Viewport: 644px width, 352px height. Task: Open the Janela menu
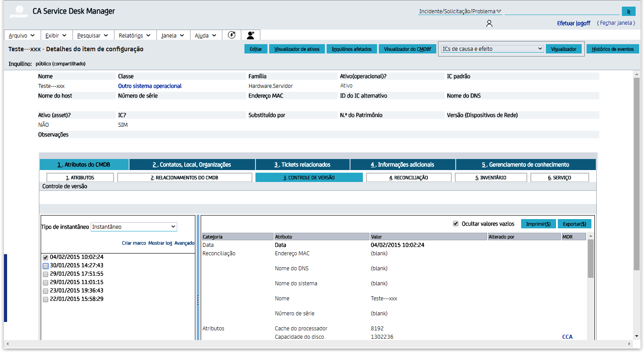173,35
